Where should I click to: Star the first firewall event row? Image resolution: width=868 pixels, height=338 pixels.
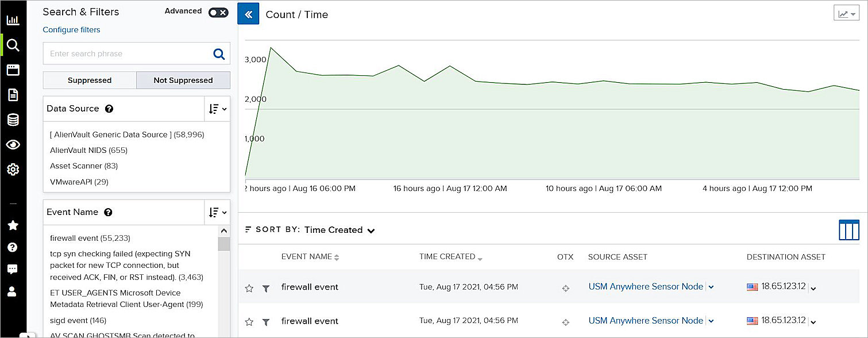[249, 288]
